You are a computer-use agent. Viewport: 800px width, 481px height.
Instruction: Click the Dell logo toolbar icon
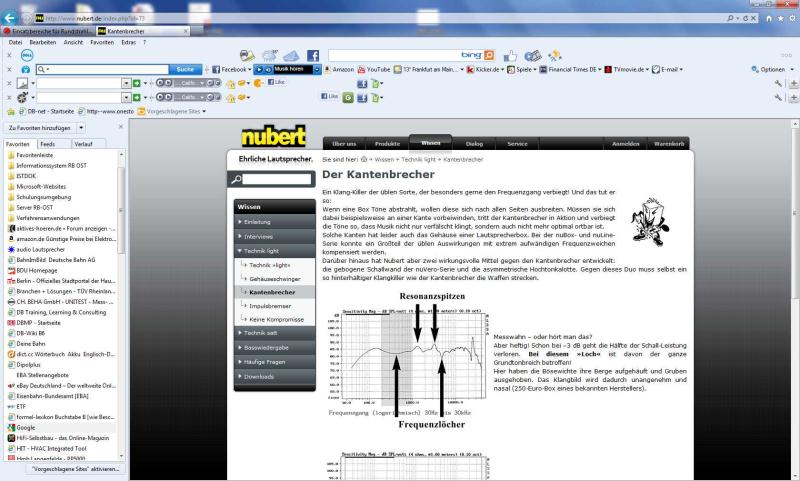tap(27, 55)
